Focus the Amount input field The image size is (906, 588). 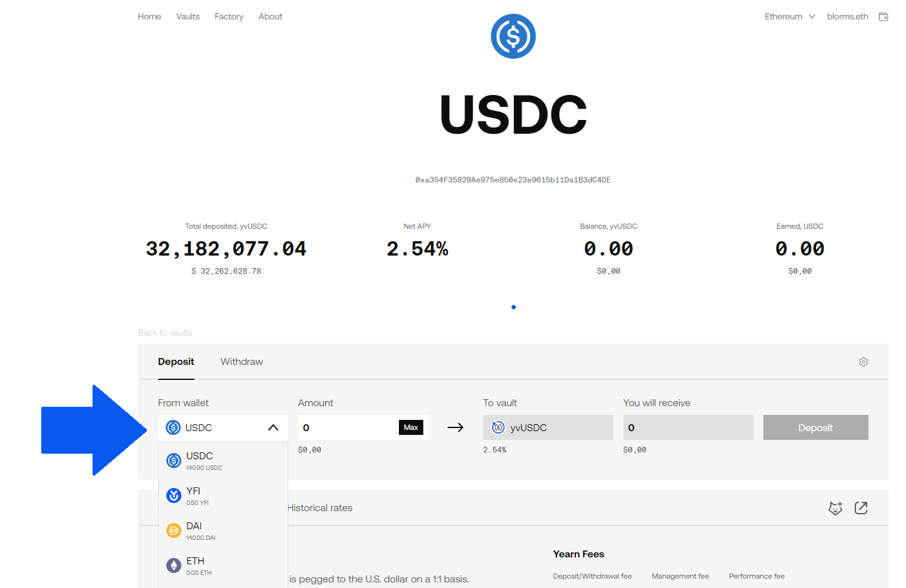347,427
